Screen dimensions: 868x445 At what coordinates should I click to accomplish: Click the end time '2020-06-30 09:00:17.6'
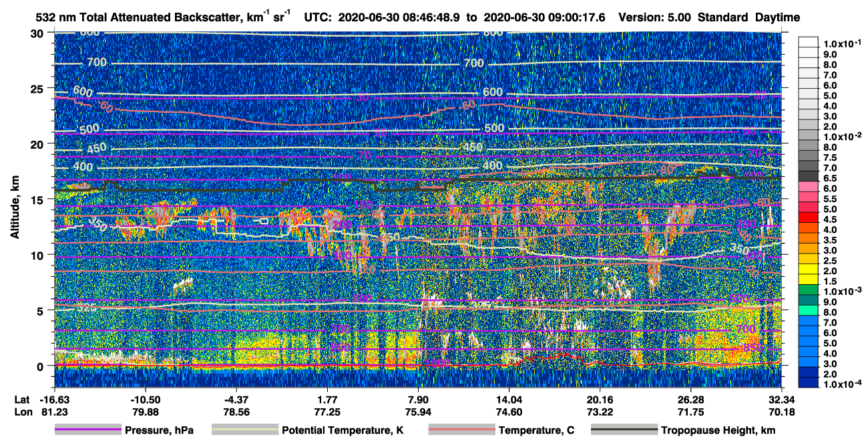[546, 18]
